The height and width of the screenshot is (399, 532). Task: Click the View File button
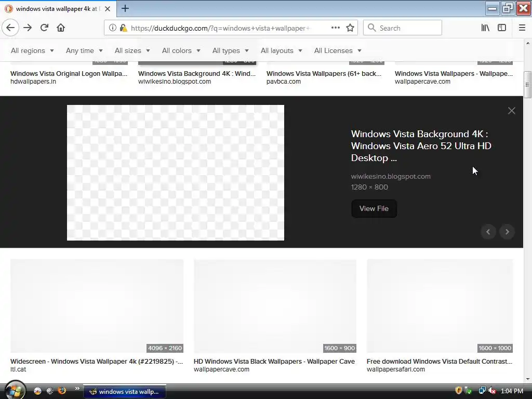pyautogui.click(x=374, y=209)
